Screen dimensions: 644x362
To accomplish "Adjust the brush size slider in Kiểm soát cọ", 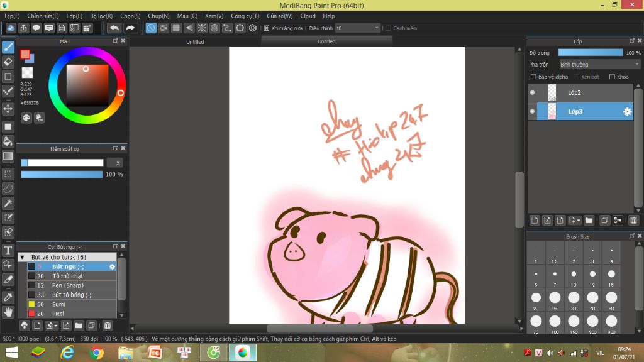I will tap(62, 163).
